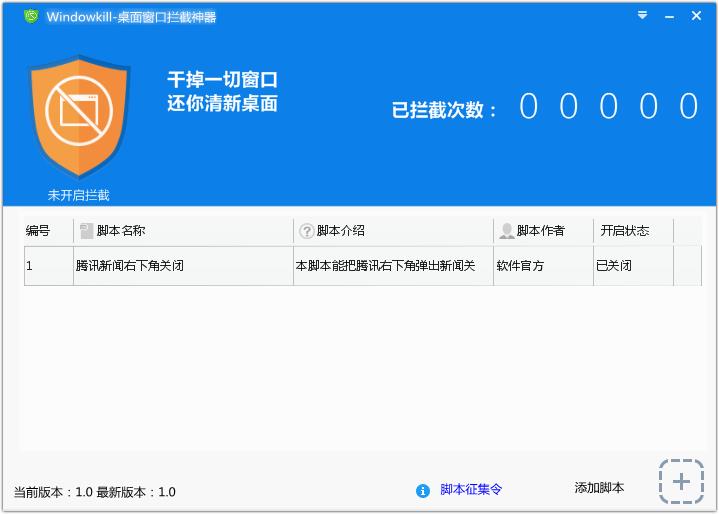The image size is (719, 514).
Task: Click the Windowkill logo in title bar
Action: tap(32, 16)
